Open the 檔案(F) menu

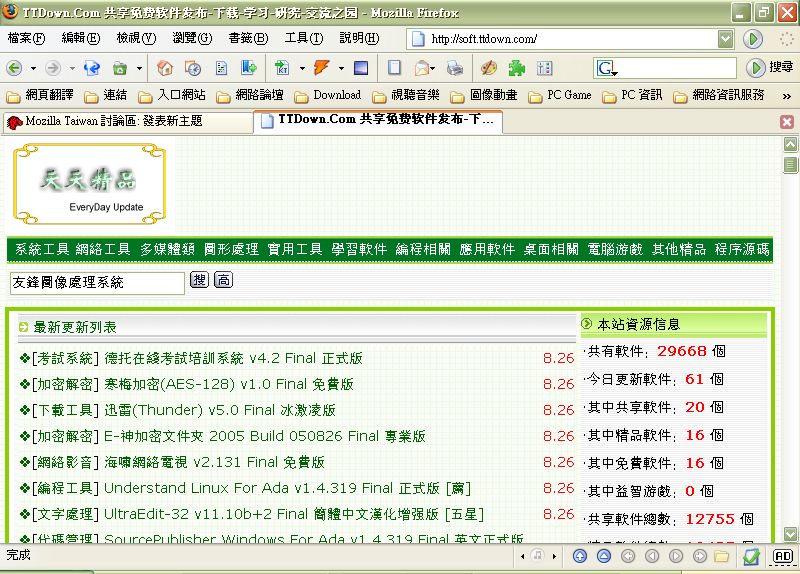click(x=26, y=38)
